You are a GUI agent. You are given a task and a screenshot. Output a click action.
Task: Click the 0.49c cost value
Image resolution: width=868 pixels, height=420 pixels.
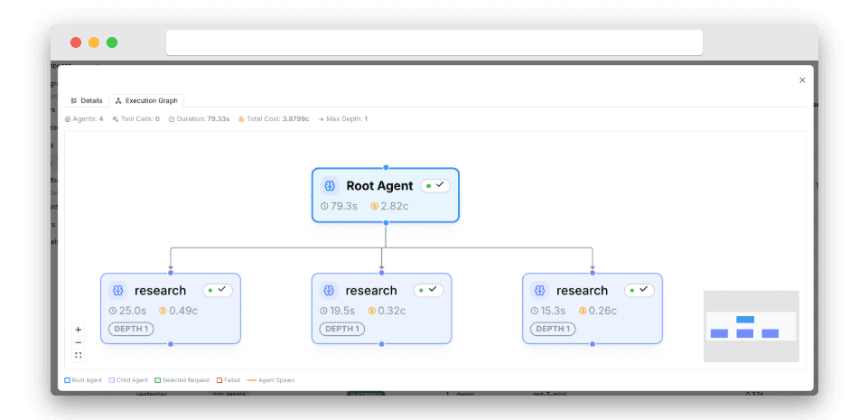[183, 311]
